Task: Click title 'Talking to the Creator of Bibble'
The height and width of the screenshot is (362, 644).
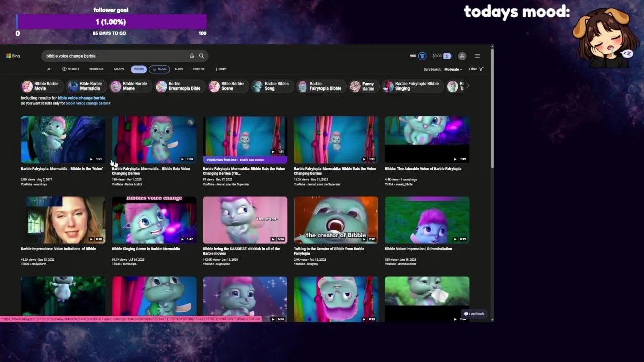Action: point(329,251)
